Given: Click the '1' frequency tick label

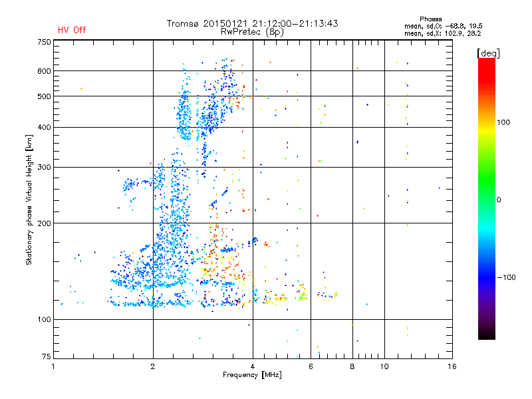Looking at the screenshot, I should [53, 366].
